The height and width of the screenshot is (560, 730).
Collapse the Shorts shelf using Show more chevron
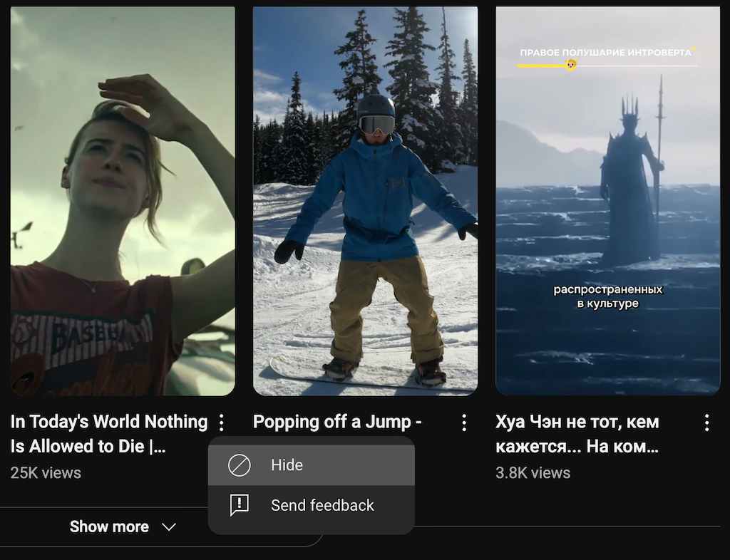pyautogui.click(x=169, y=527)
